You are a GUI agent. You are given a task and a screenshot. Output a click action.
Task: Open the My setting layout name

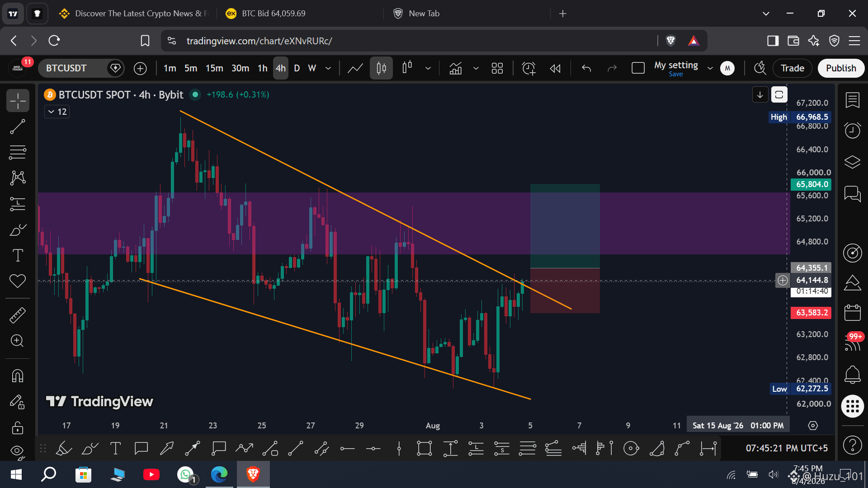pyautogui.click(x=676, y=65)
